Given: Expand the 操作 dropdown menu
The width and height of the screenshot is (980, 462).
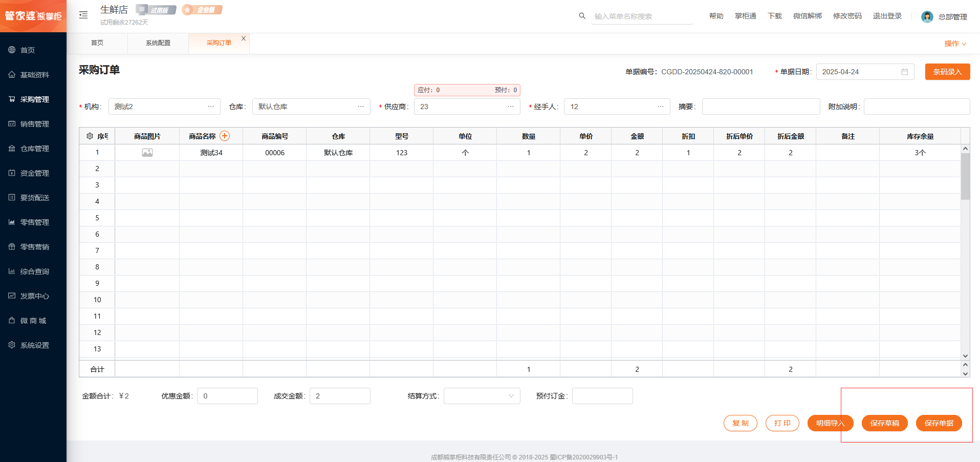Looking at the screenshot, I should [x=955, y=44].
